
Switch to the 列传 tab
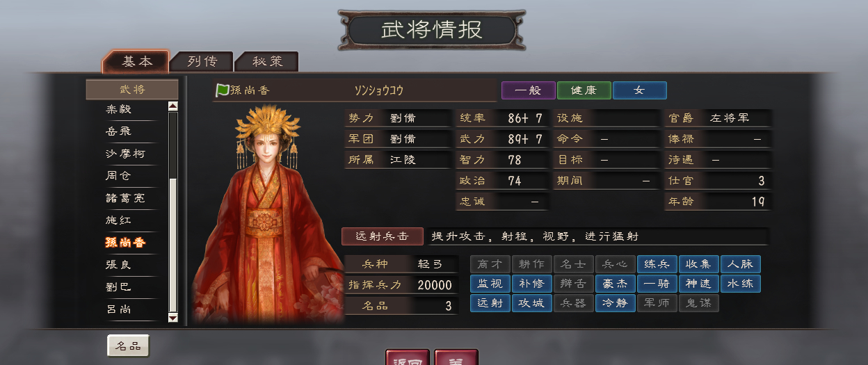[202, 62]
